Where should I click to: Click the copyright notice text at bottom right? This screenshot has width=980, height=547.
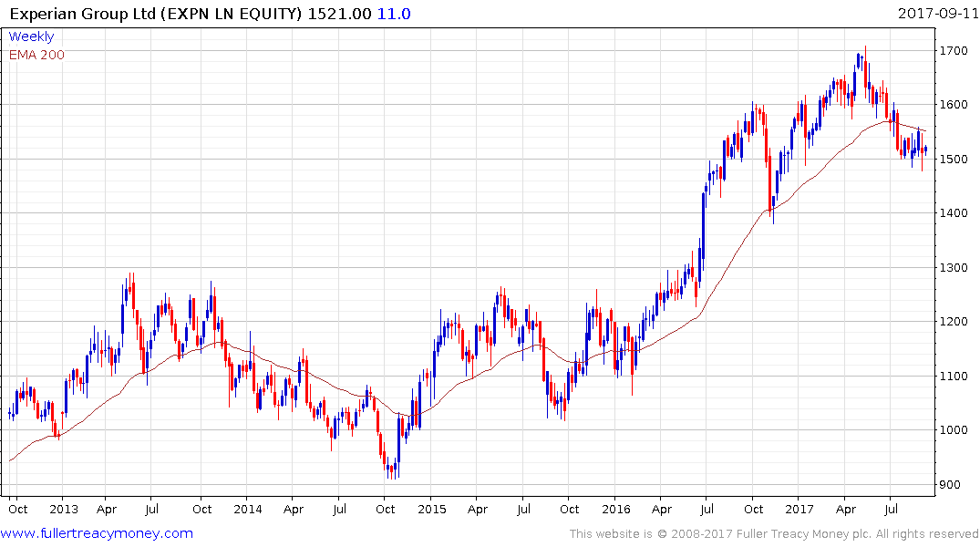(x=774, y=534)
